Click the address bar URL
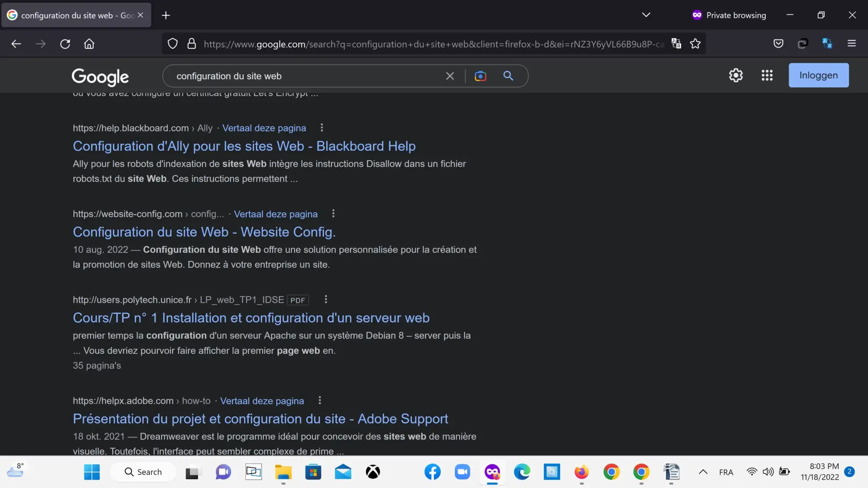Screen dimensions: 868x488 [x=433, y=44]
